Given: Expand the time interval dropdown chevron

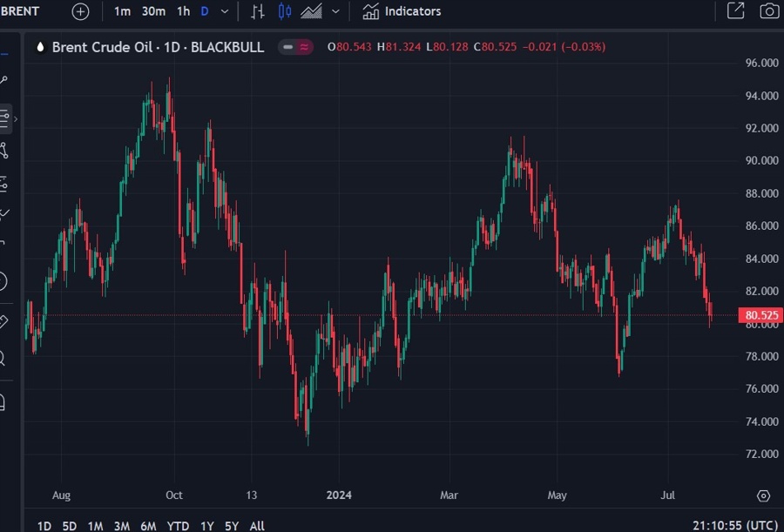Looking at the screenshot, I should coord(225,11).
